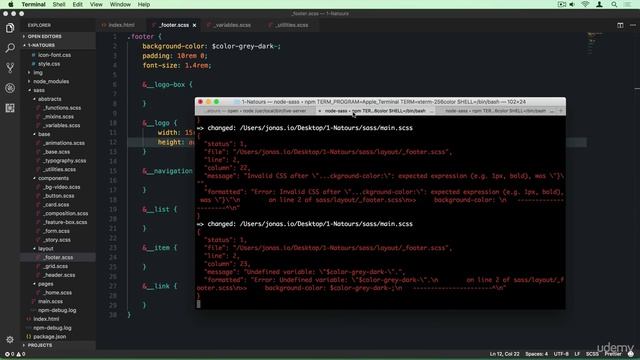Open the Explorer view in activity bar
Viewport: 640px width, 360px height.
[10, 28]
